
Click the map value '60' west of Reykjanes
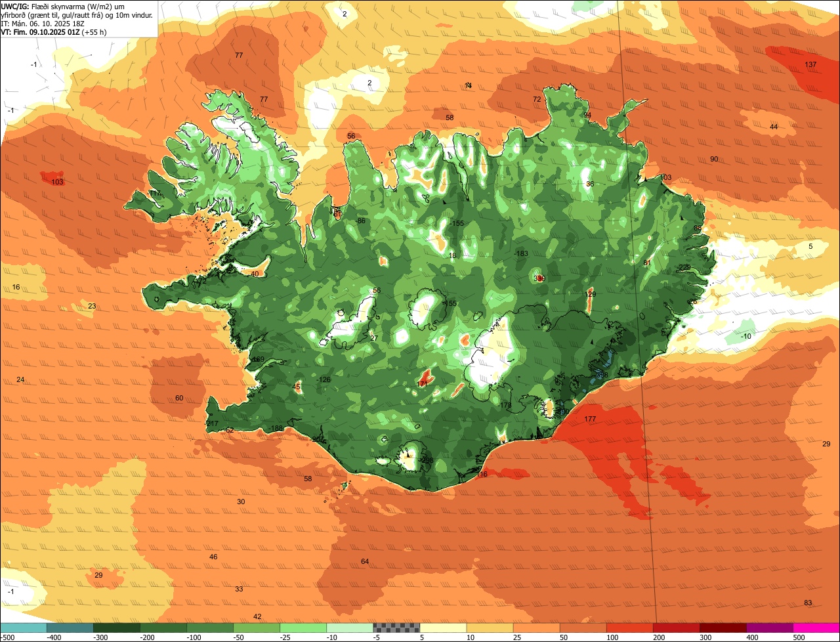[x=179, y=398]
